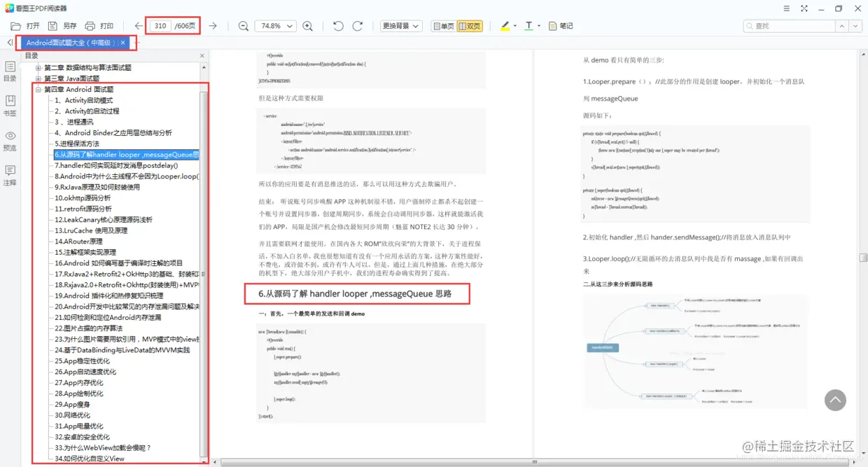The height and width of the screenshot is (467, 868).
Task: Click the scroll-to-top round button
Action: click(x=835, y=400)
